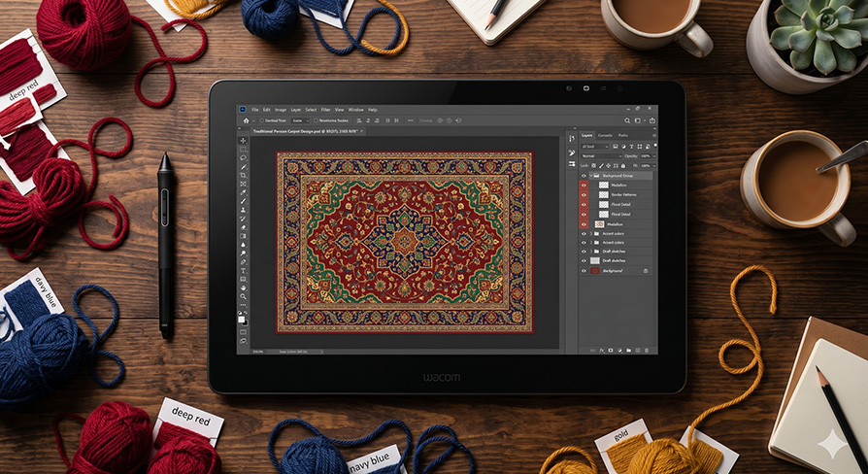Hide the Background Group layer
This screenshot has height=474, width=868.
point(584,176)
